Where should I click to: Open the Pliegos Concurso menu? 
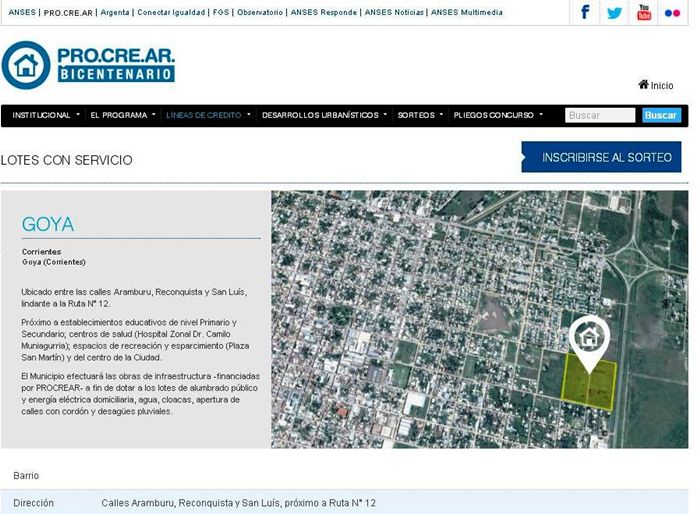pyautogui.click(x=498, y=116)
